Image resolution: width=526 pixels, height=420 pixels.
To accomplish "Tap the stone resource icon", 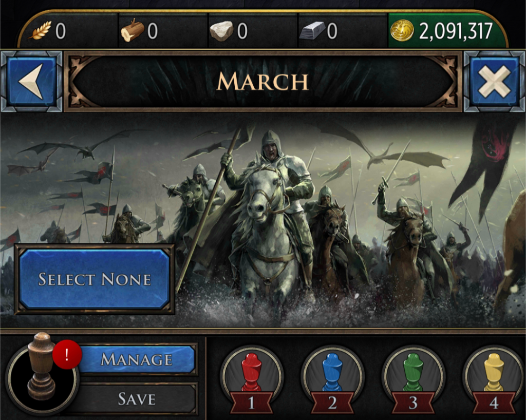I will (x=221, y=31).
